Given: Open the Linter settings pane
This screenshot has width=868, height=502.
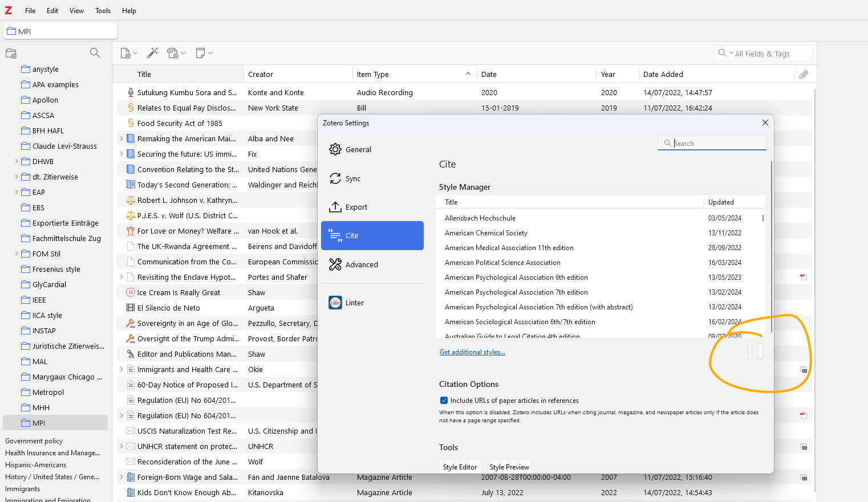Looking at the screenshot, I should [x=372, y=303].
